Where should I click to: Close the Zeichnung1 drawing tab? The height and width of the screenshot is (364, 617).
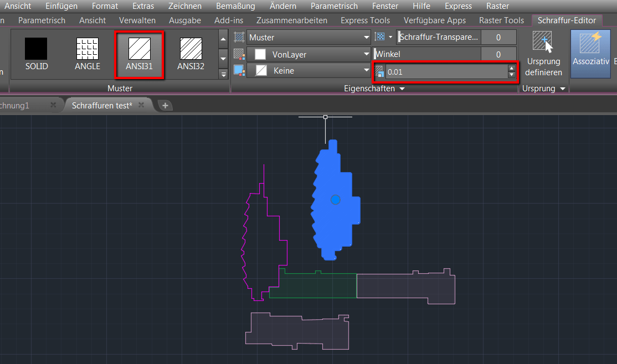pos(53,105)
